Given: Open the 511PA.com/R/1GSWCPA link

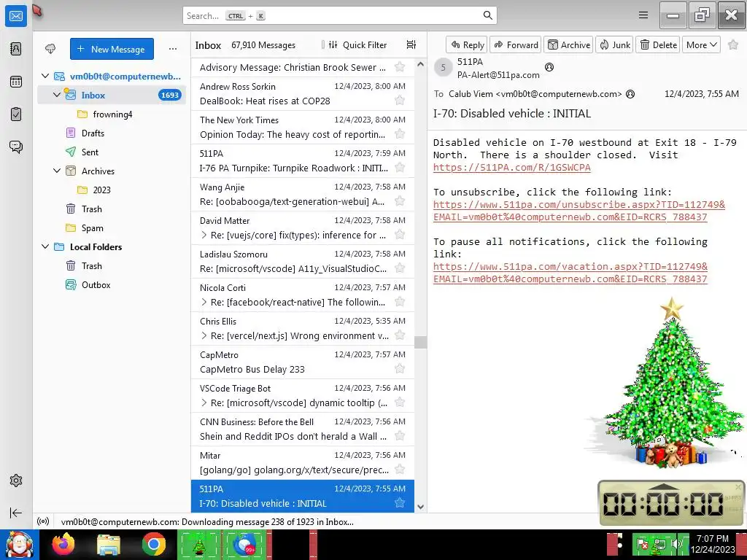Looking at the screenshot, I should [511, 167].
